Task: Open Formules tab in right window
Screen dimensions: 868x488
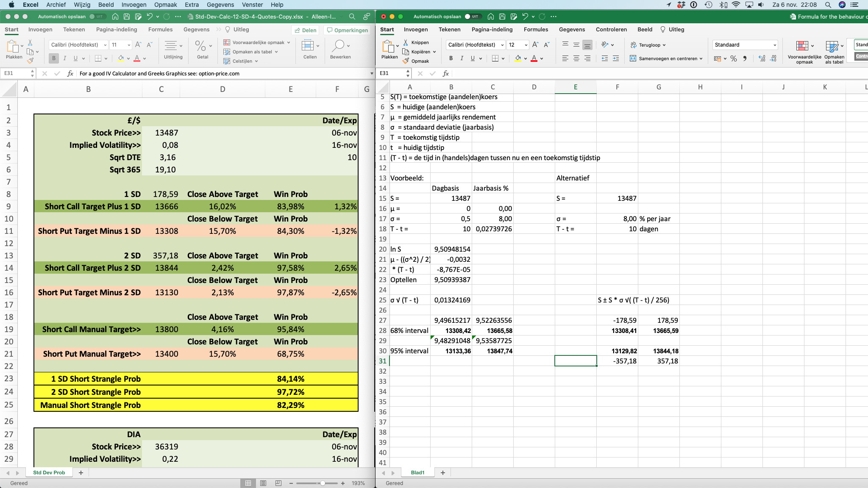Action: pyautogui.click(x=536, y=29)
